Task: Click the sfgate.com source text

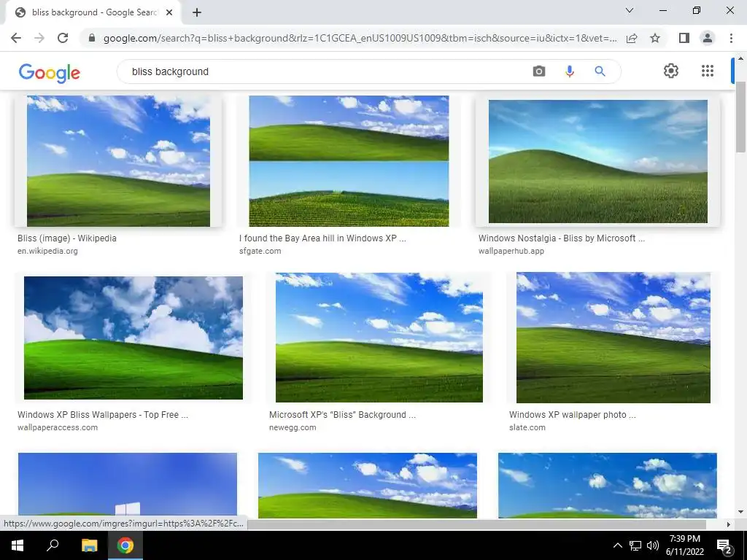Action: coord(260,251)
